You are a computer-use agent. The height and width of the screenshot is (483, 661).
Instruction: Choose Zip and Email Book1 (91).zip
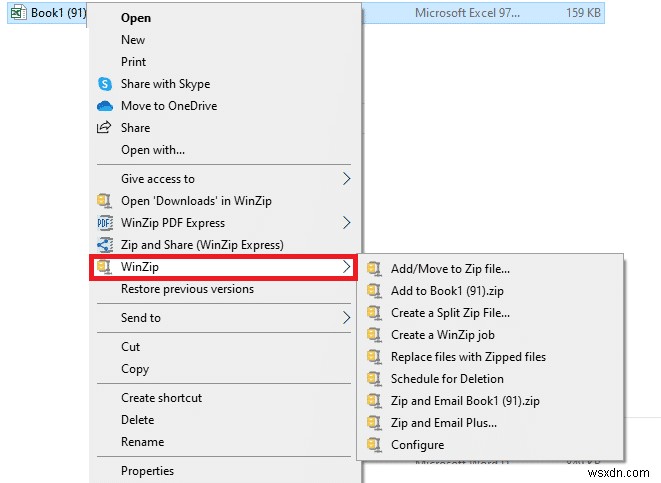[465, 401]
